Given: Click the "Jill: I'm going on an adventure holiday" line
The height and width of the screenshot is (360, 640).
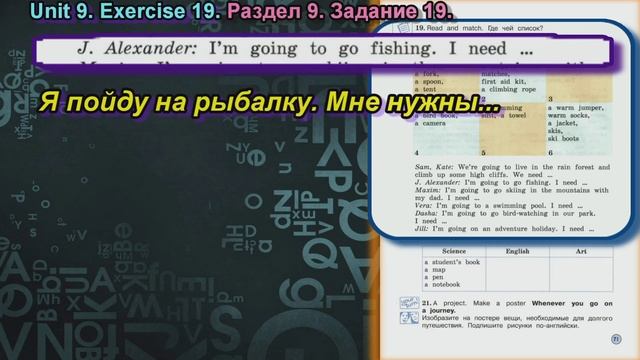Looking at the screenshot, I should tap(504, 229).
